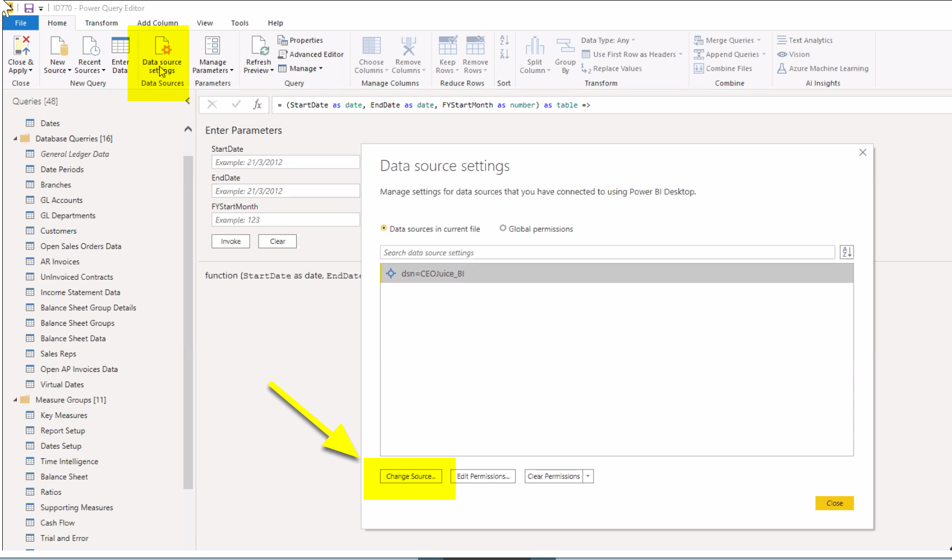The width and height of the screenshot is (952, 560).
Task: Click the StartDate input field
Action: [x=285, y=162]
